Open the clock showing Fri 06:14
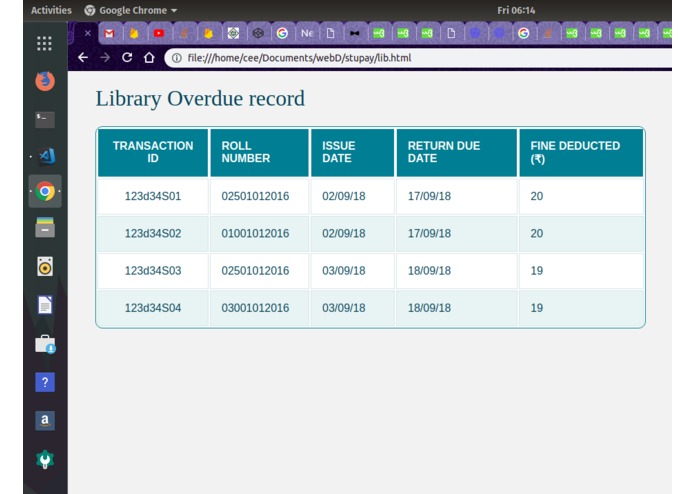The width and height of the screenshot is (695, 494). click(516, 10)
